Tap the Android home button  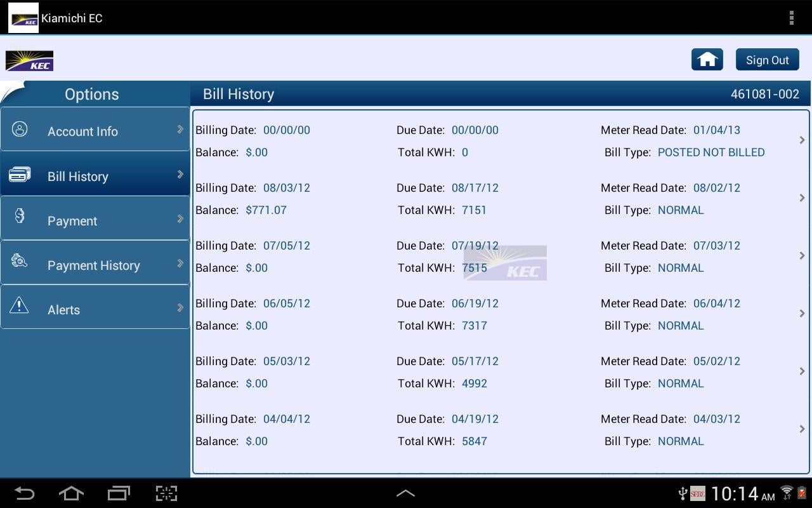71,493
